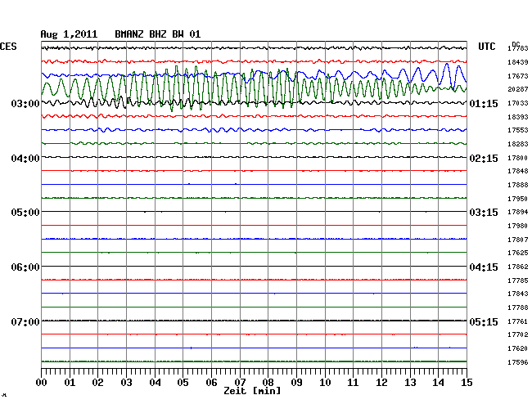This screenshot has width=532, height=404.
Task: Click the offset value "17848"
Action: coord(518,171)
